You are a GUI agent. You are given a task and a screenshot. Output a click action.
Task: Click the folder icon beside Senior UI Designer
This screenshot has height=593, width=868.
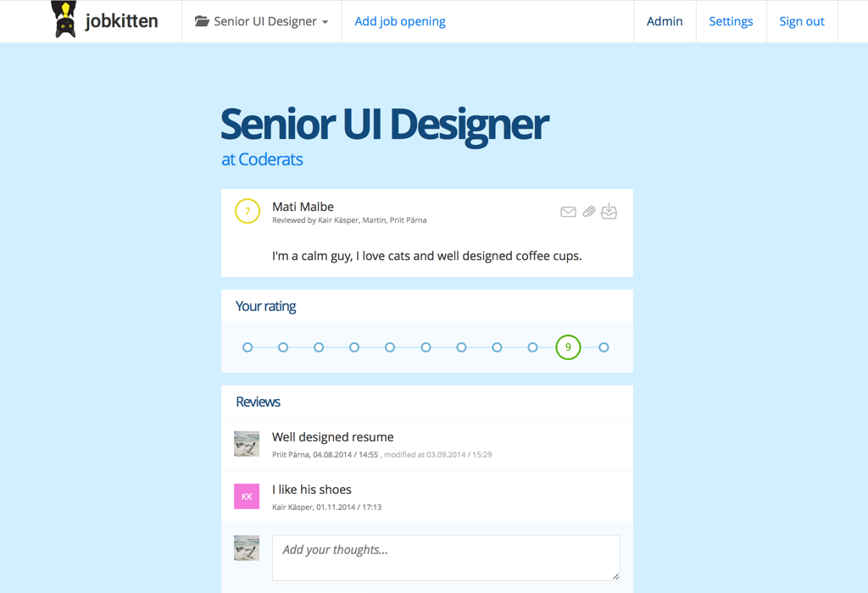pos(202,21)
